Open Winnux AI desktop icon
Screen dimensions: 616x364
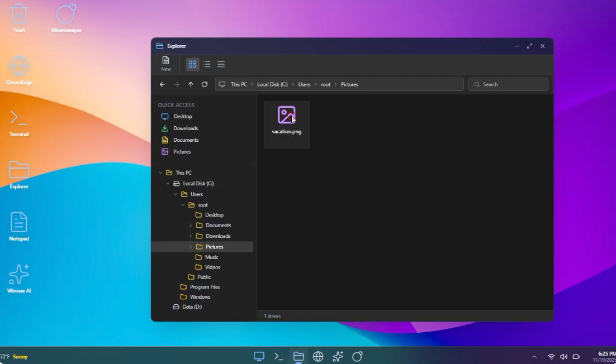point(19,279)
